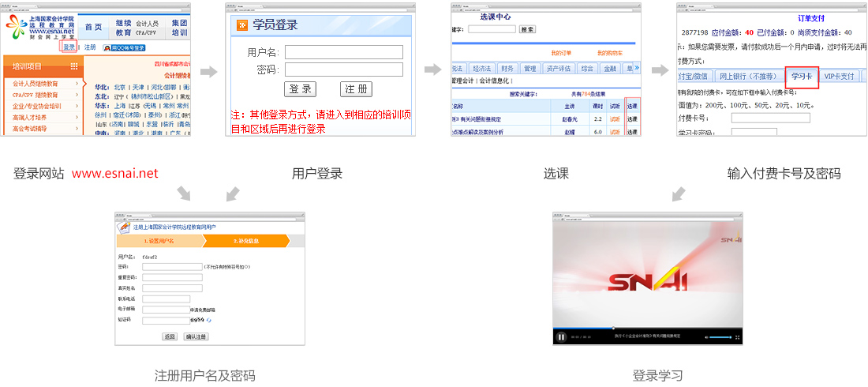
Task: Click the 1.设置用户名 step
Action: [x=159, y=241]
